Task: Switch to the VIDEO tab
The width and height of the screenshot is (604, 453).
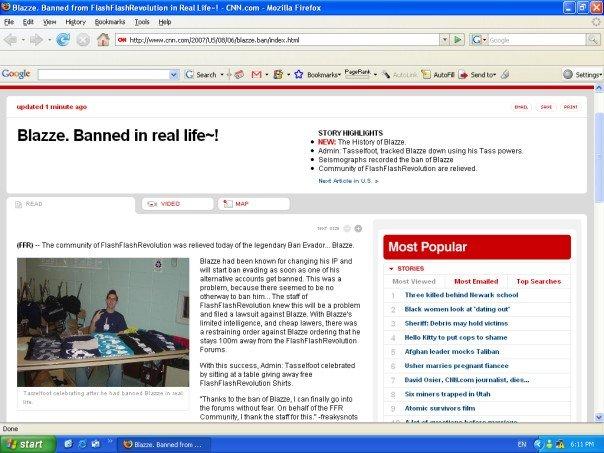Action: [x=178, y=204]
